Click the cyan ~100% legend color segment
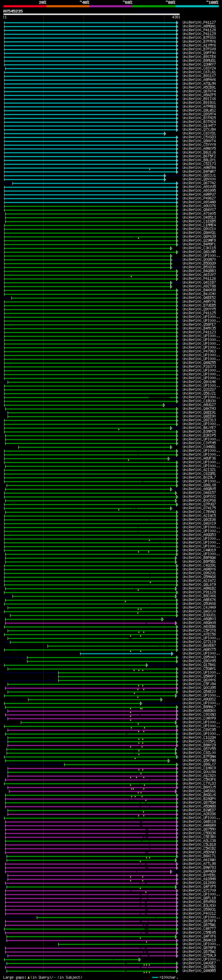This screenshot has width=222, height=980. pos(197,7)
